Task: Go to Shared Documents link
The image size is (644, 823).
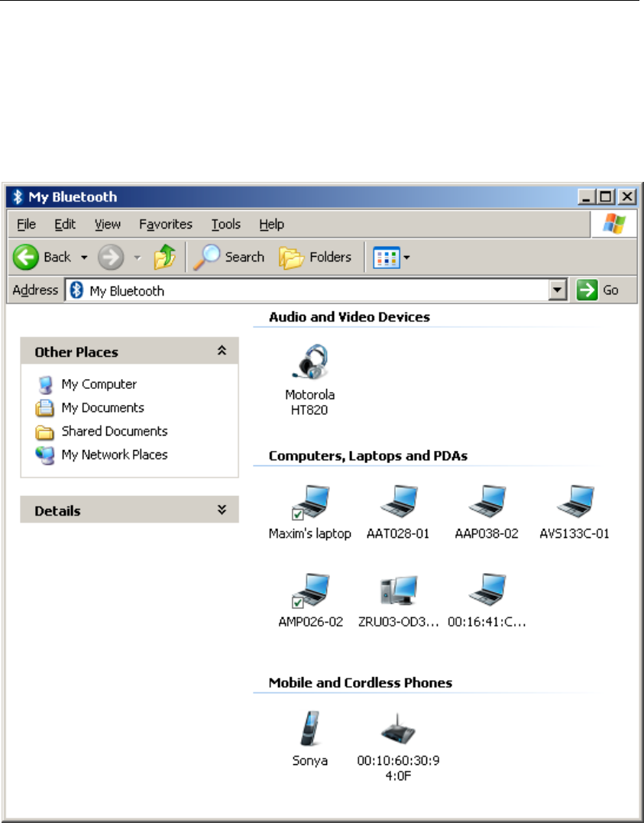Action: [x=115, y=431]
